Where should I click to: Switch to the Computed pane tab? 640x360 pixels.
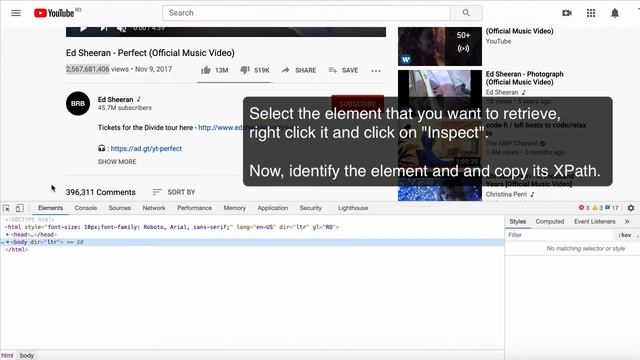550,222
